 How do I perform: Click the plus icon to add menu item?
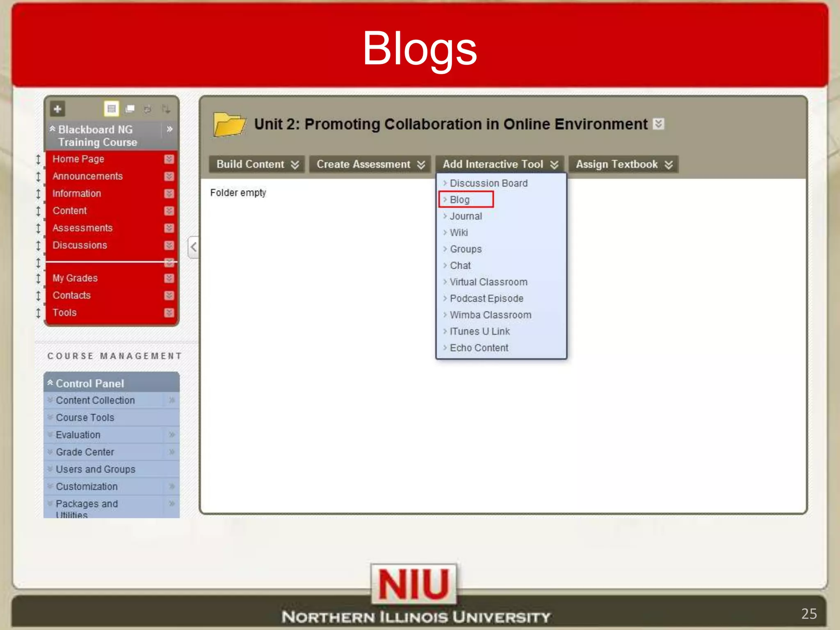pos(57,109)
